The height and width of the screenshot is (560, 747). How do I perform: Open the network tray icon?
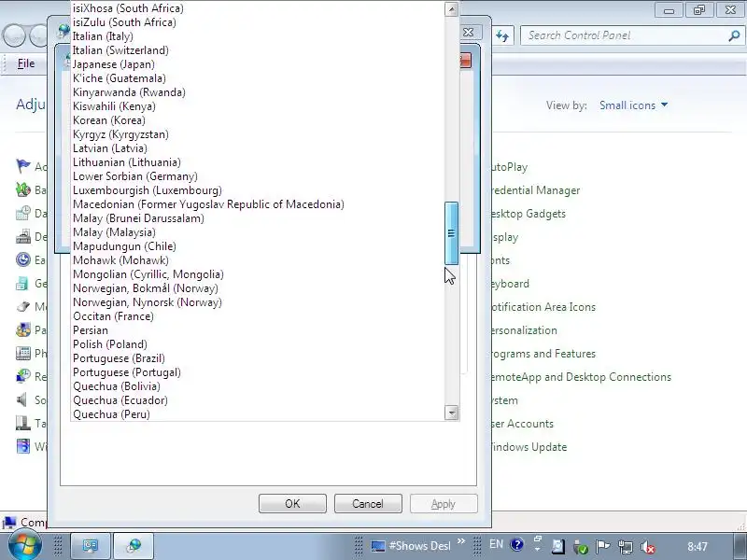(x=626, y=547)
